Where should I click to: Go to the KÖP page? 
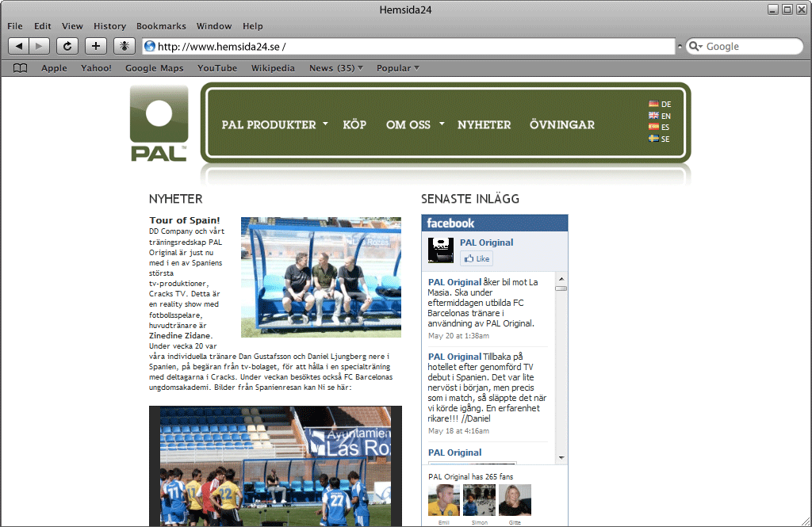click(354, 124)
